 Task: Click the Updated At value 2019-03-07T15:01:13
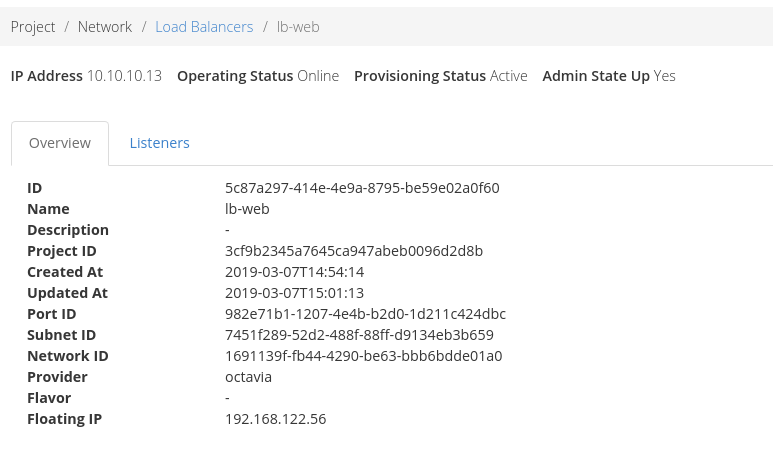click(x=295, y=293)
